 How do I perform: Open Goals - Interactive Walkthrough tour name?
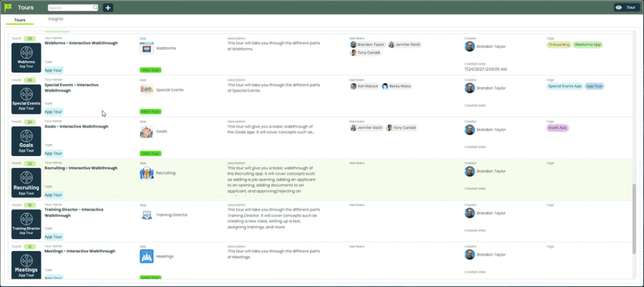pyautogui.click(x=76, y=127)
